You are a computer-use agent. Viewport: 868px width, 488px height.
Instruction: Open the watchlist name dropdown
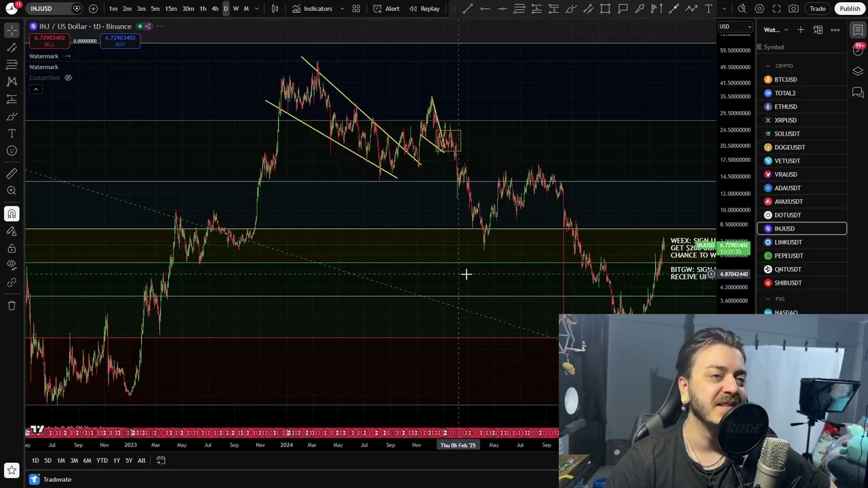click(776, 30)
